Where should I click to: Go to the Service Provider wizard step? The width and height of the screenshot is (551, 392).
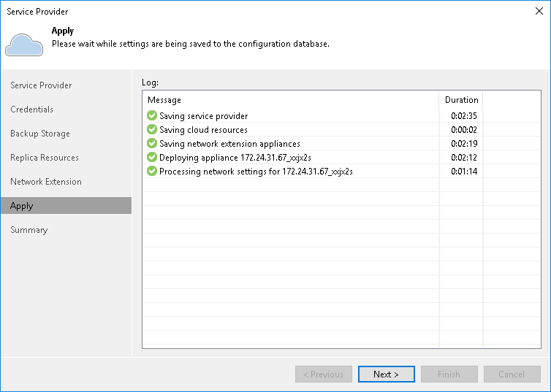41,85
